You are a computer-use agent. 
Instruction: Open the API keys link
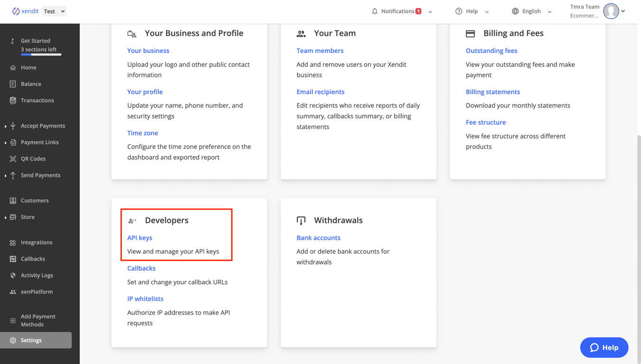pos(139,238)
